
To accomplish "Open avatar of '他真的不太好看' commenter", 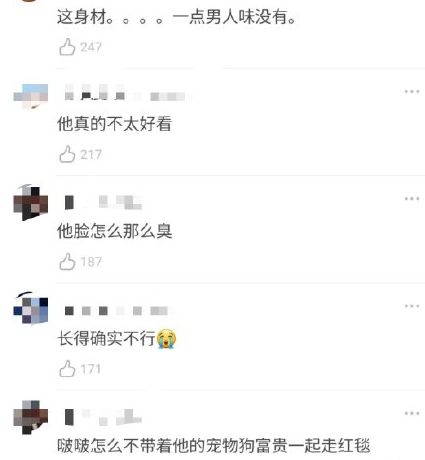I will pos(31,96).
